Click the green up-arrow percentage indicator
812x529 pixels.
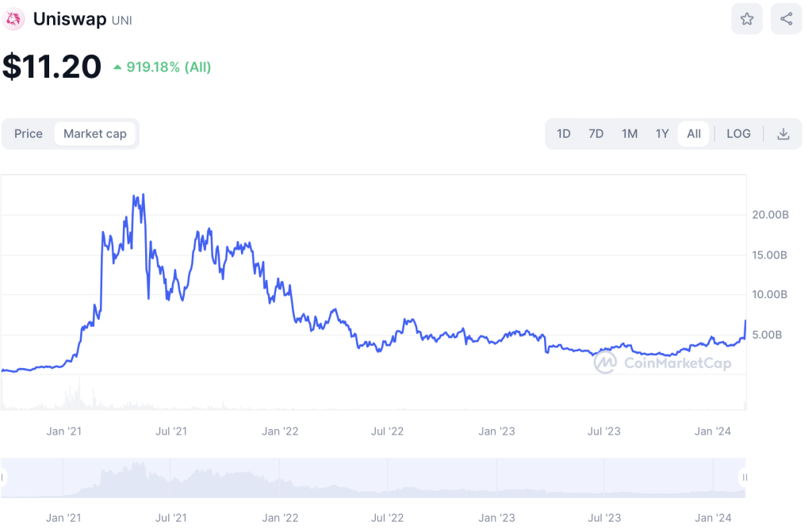[x=162, y=67]
